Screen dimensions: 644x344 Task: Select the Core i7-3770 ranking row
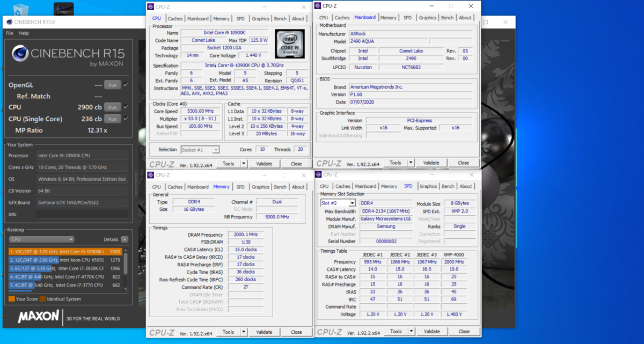click(x=65, y=285)
